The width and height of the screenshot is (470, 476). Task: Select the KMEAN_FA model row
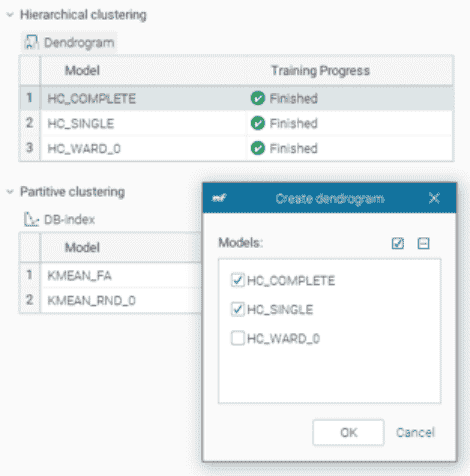tap(111, 275)
